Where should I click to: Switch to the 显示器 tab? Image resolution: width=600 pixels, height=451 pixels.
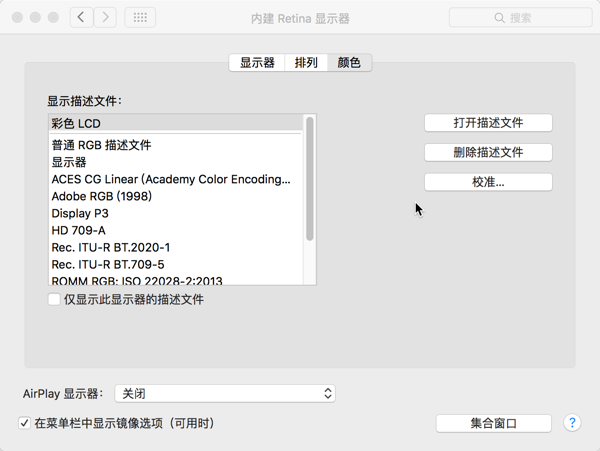(x=257, y=63)
